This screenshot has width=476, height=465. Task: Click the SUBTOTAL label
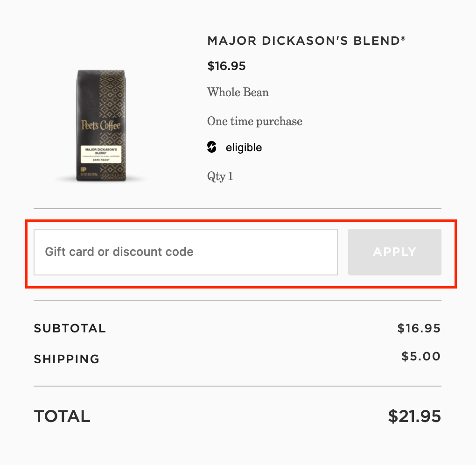[70, 328]
